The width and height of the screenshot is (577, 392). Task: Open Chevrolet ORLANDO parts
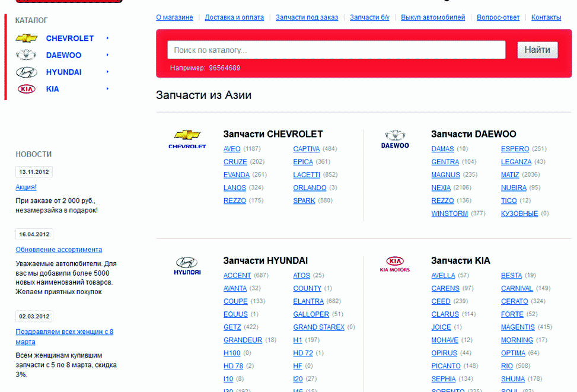310,188
